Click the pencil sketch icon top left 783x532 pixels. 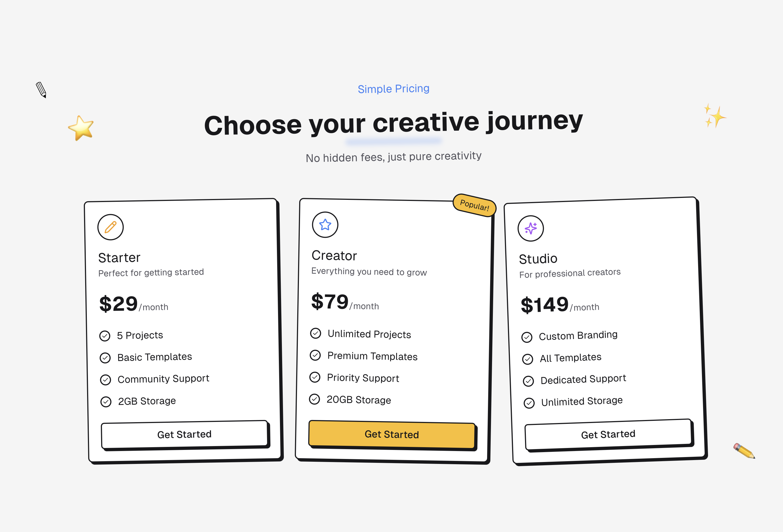[x=41, y=90]
